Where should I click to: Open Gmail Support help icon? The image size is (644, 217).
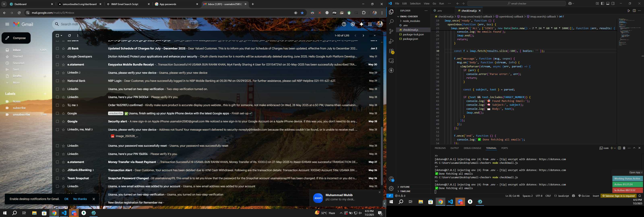(x=344, y=24)
